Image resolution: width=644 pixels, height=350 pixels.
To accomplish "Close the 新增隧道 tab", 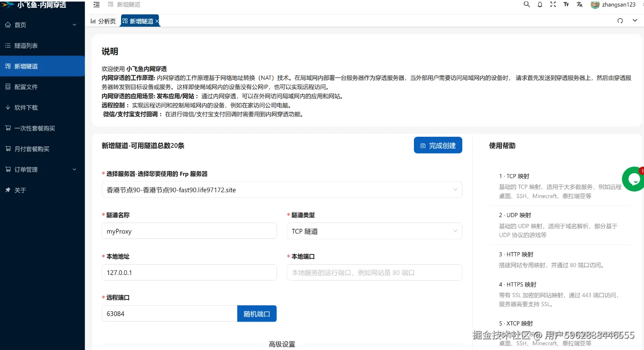I will pos(157,21).
